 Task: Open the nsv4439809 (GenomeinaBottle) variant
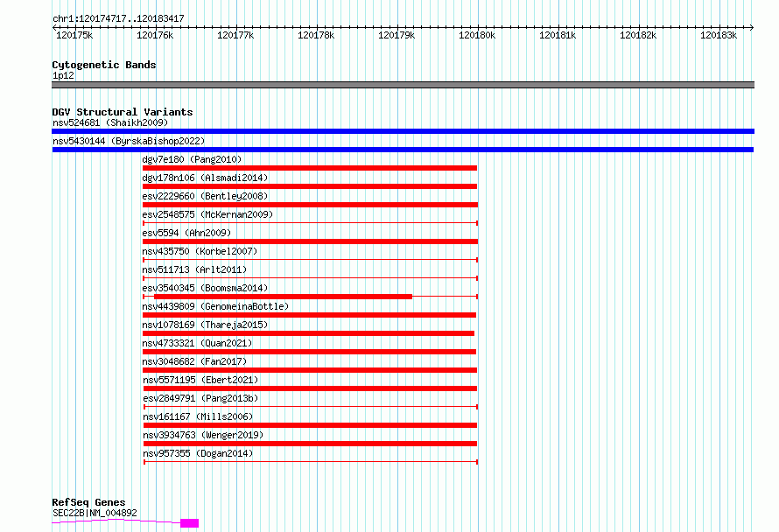[x=215, y=306]
